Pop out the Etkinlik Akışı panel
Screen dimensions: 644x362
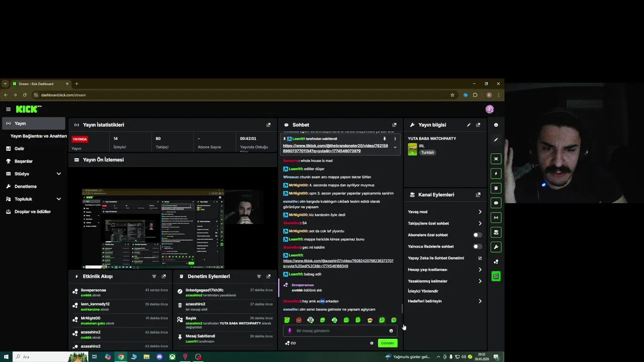(x=164, y=277)
